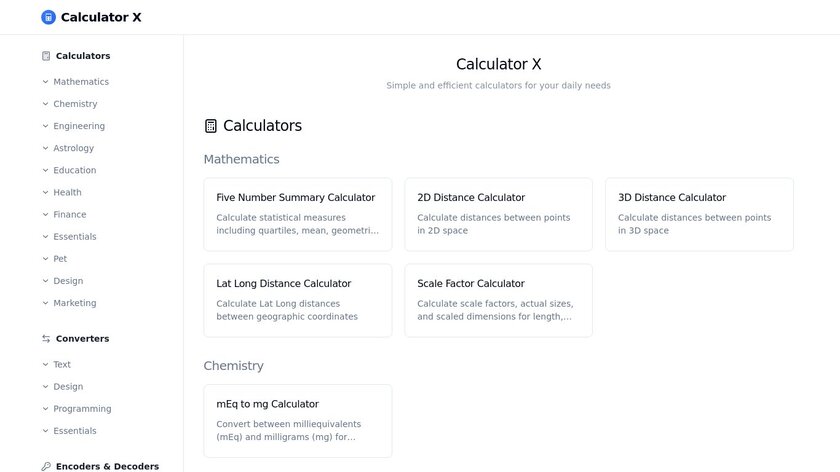Select the Pet sidebar category
The image size is (840, 472).
pos(60,259)
